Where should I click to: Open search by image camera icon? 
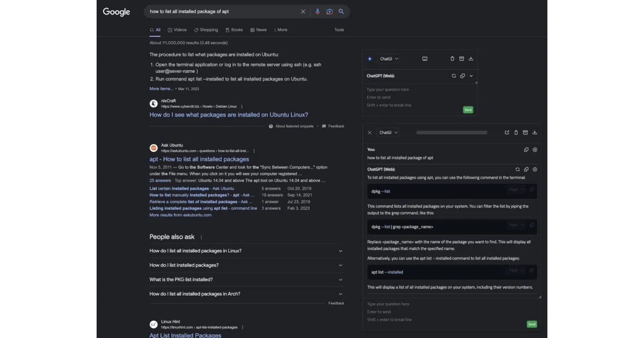click(x=330, y=11)
